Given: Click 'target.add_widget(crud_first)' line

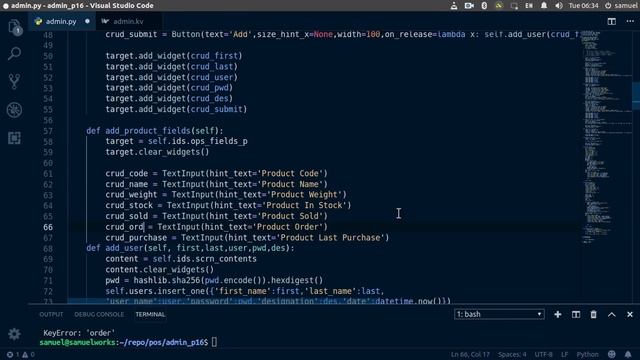Looking at the screenshot, I should (174, 56).
